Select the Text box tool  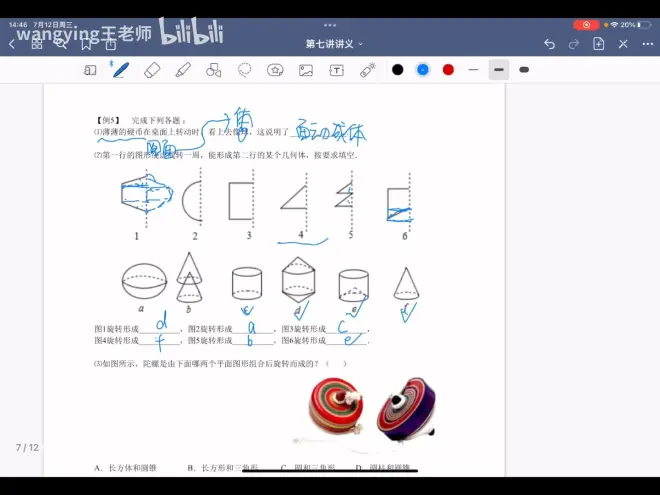(x=337, y=70)
